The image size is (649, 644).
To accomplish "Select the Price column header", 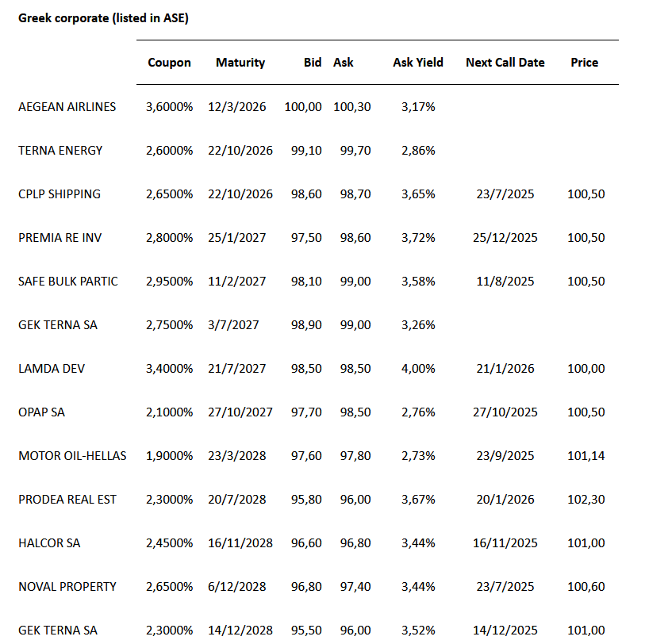I will 585,63.
